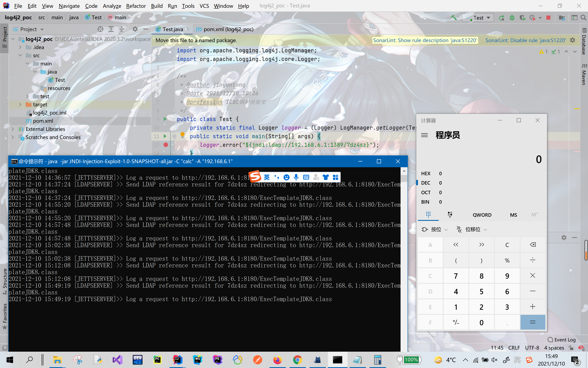Screen dimensions: 588x368
Task: Toggle QWORD word size in calculator
Action: [482, 215]
